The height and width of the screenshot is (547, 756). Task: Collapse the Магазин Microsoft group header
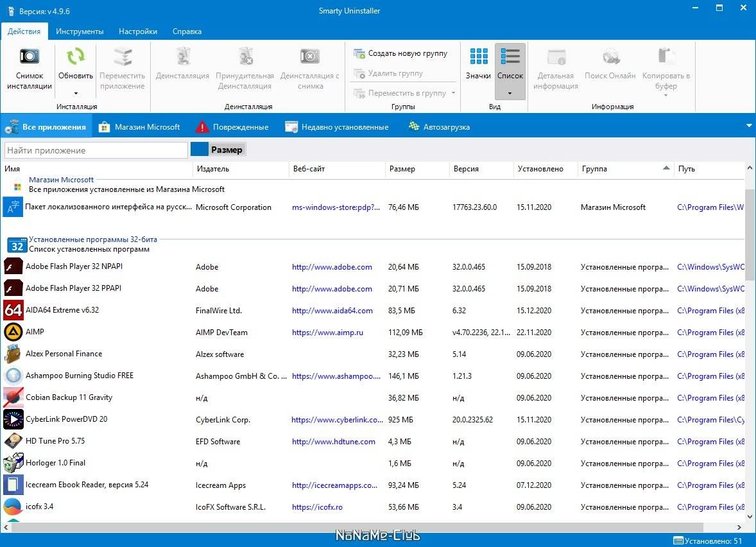[x=61, y=179]
